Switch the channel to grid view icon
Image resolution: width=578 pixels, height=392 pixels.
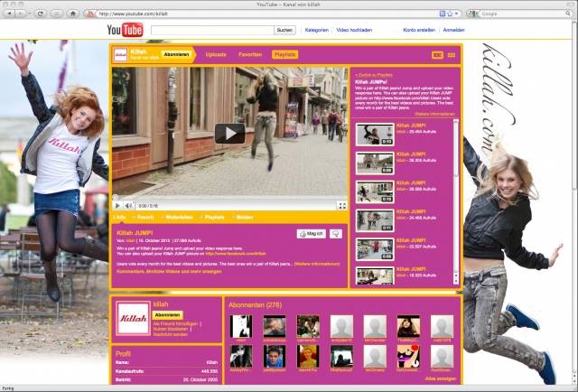click(x=452, y=55)
